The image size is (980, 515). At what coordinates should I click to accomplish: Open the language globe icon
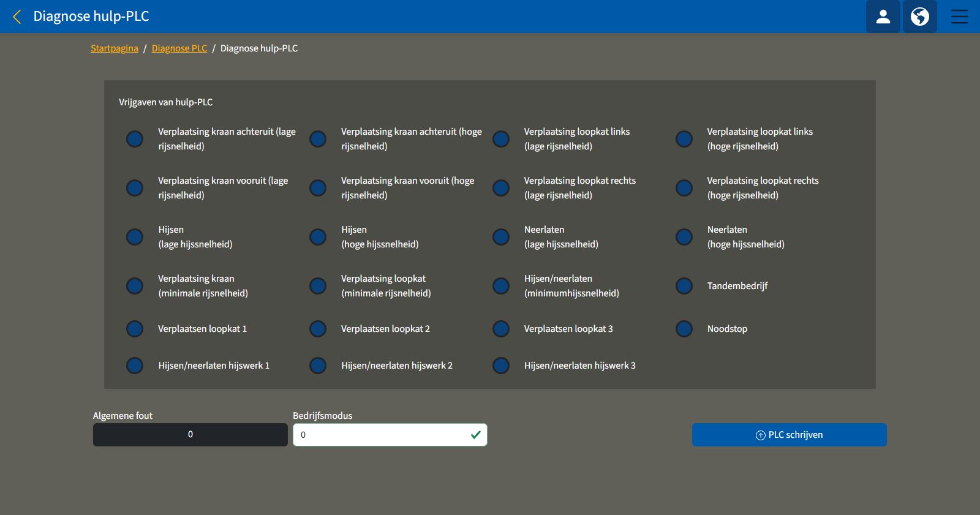919,17
